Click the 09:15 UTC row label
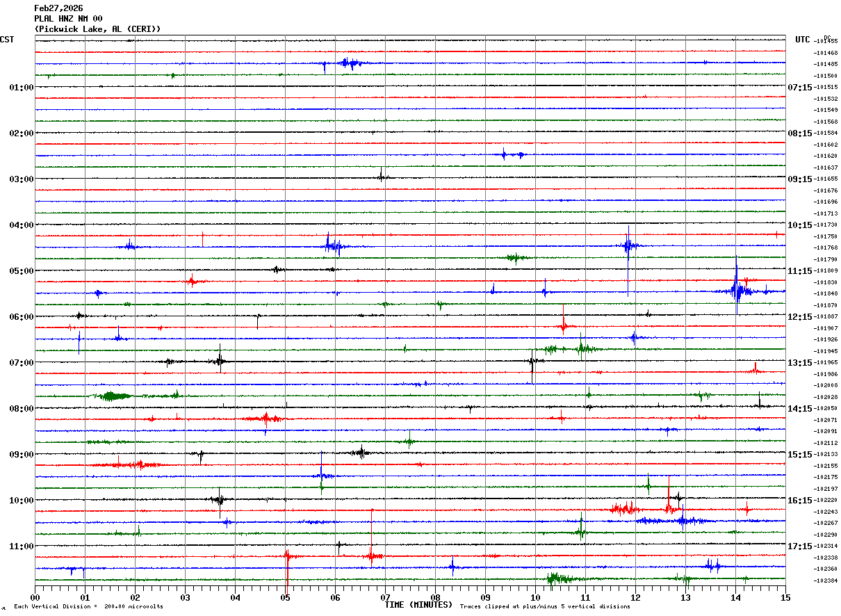This screenshot has width=841, height=616. pyautogui.click(x=800, y=179)
